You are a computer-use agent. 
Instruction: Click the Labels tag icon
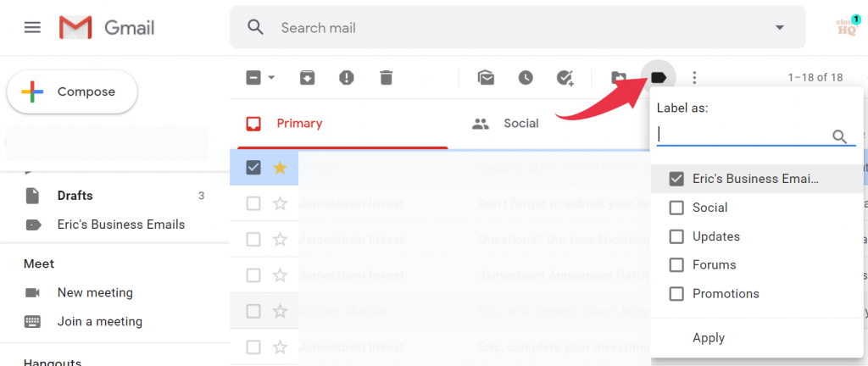coord(659,77)
